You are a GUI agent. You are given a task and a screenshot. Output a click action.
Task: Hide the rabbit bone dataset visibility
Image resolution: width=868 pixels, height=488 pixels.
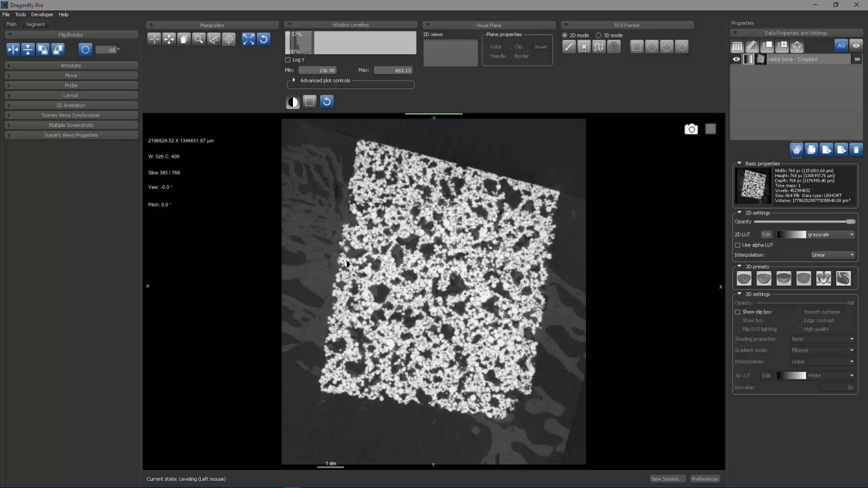[736, 59]
